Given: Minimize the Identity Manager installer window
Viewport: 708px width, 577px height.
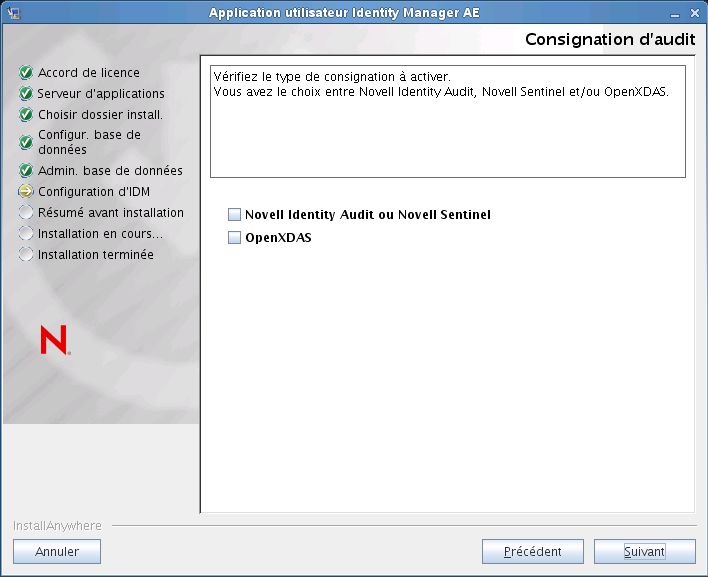Looking at the screenshot, I should click(x=675, y=14).
